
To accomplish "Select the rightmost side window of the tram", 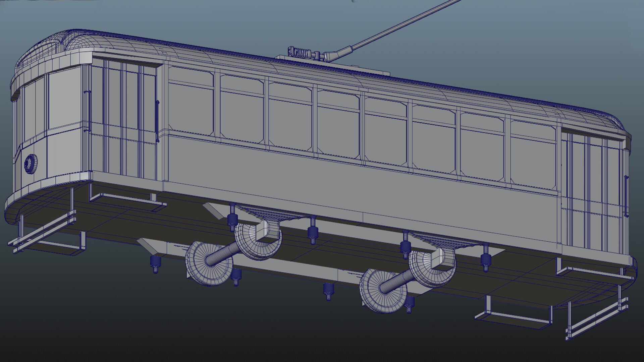I will [x=533, y=154].
